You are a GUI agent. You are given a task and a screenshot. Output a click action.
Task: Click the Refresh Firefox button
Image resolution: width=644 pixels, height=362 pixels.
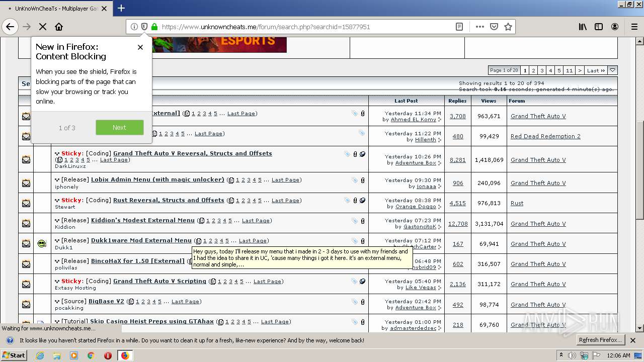tap(600, 340)
